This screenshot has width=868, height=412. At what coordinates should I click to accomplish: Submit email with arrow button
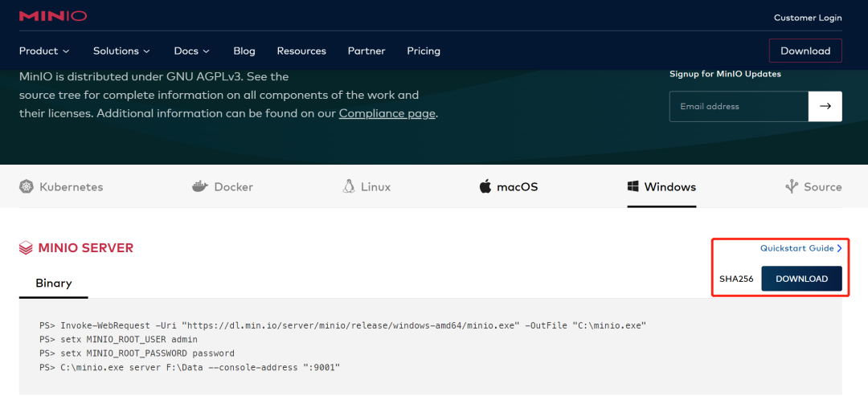[x=825, y=106]
